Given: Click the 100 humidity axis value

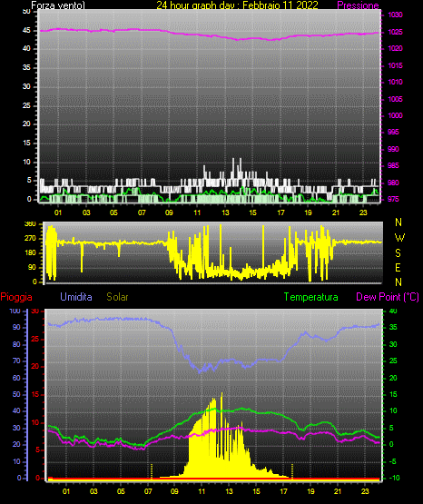Looking at the screenshot, I should [15, 311].
